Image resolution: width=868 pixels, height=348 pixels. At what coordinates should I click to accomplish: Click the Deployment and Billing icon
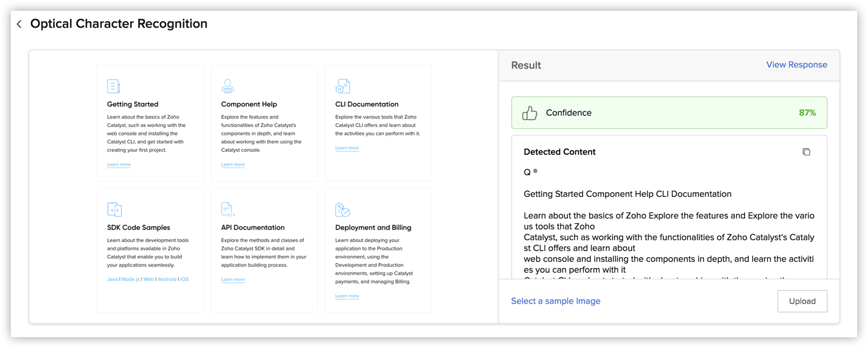tap(343, 210)
